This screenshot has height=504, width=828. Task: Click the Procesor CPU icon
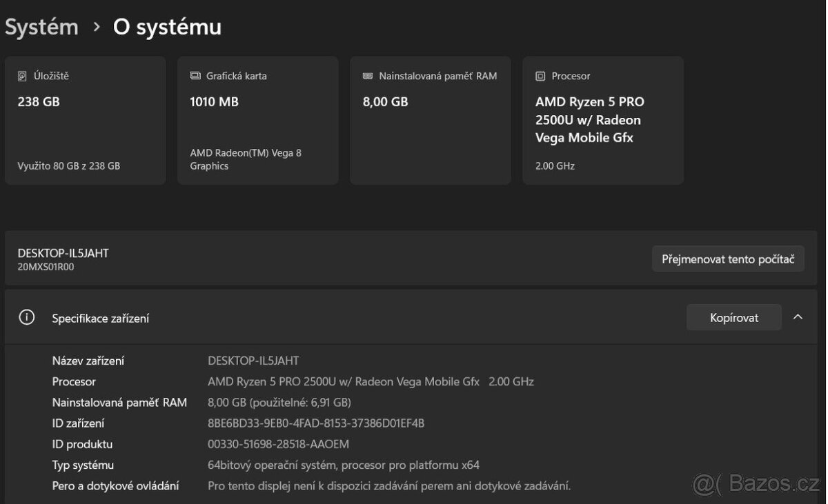coord(540,76)
